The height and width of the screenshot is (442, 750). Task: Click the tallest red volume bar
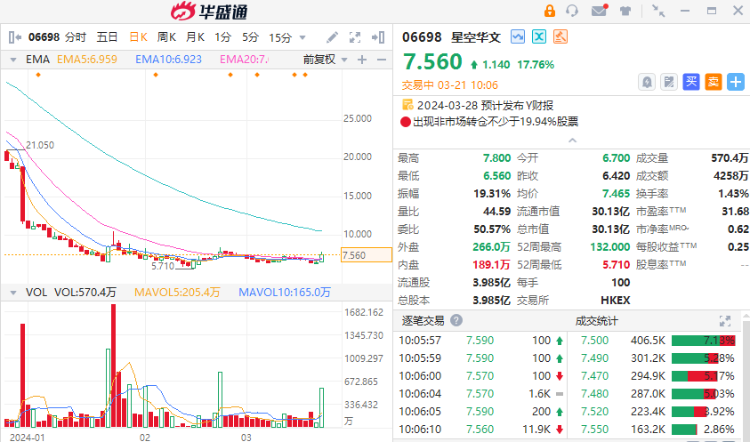pyautogui.click(x=113, y=365)
